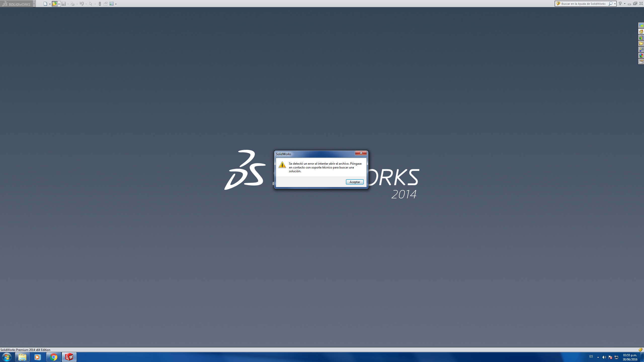Open Windows Explorer from the taskbar
644x362 pixels.
(22, 357)
